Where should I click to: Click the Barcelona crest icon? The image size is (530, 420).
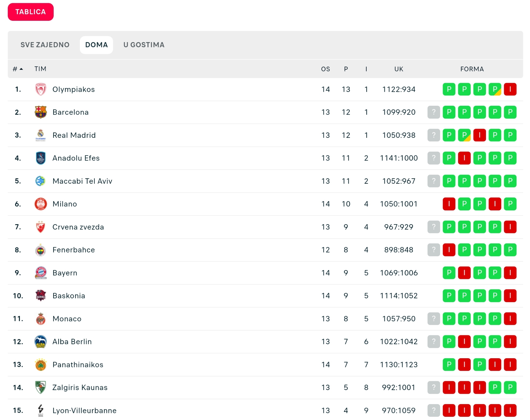coord(41,112)
